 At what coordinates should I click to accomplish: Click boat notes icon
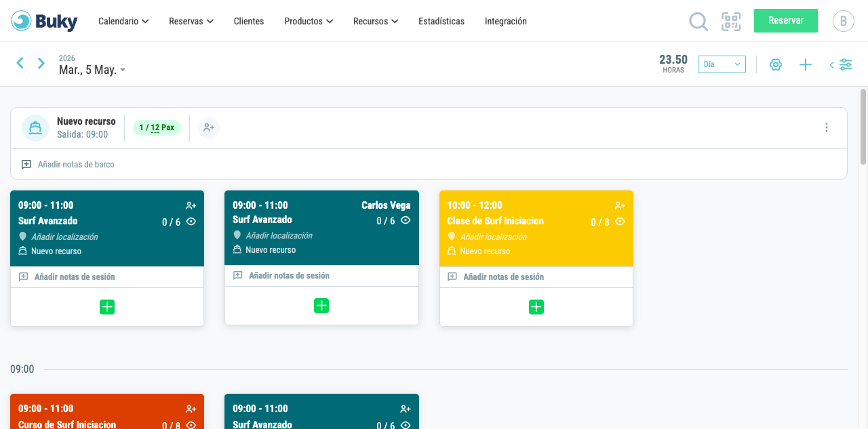pyautogui.click(x=26, y=165)
